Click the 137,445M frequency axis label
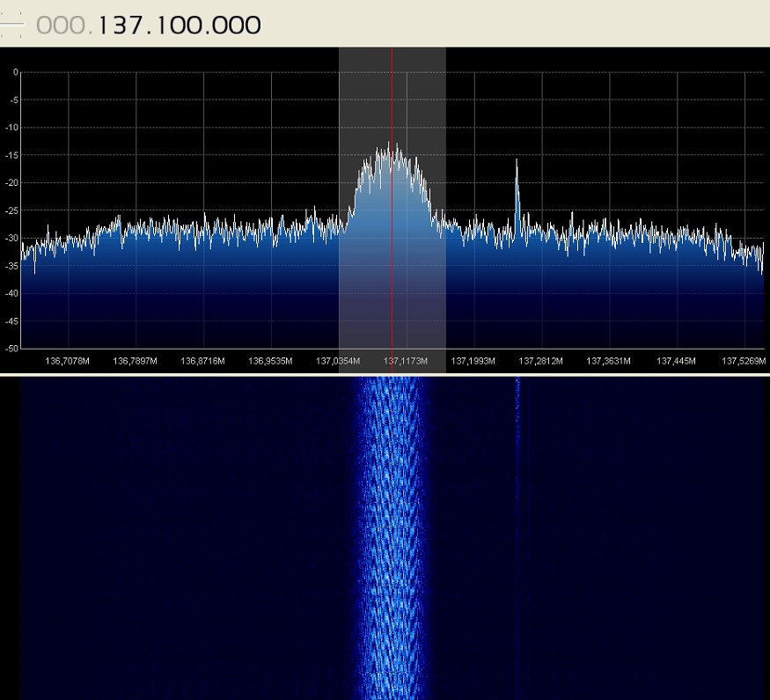This screenshot has width=770, height=700. pos(676,361)
